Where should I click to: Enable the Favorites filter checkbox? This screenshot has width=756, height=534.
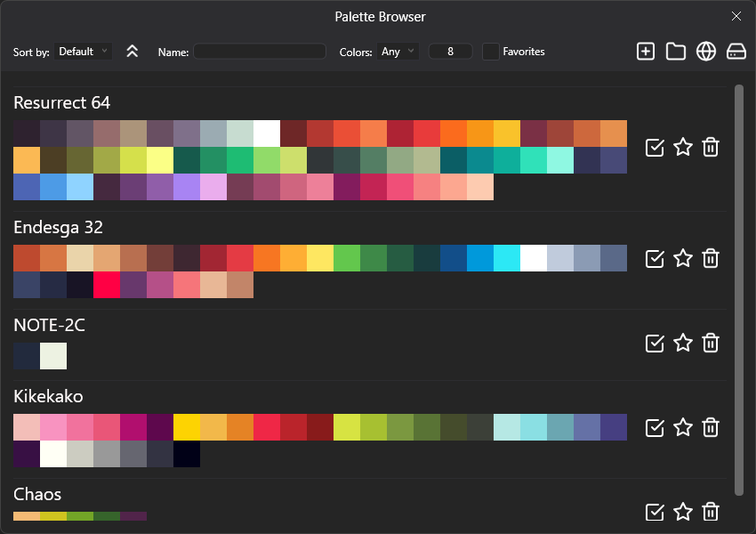click(490, 52)
